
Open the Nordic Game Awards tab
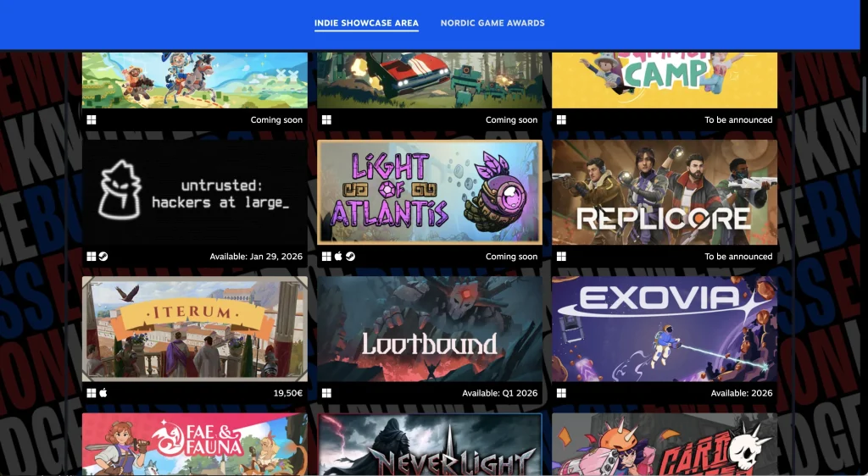coord(492,23)
